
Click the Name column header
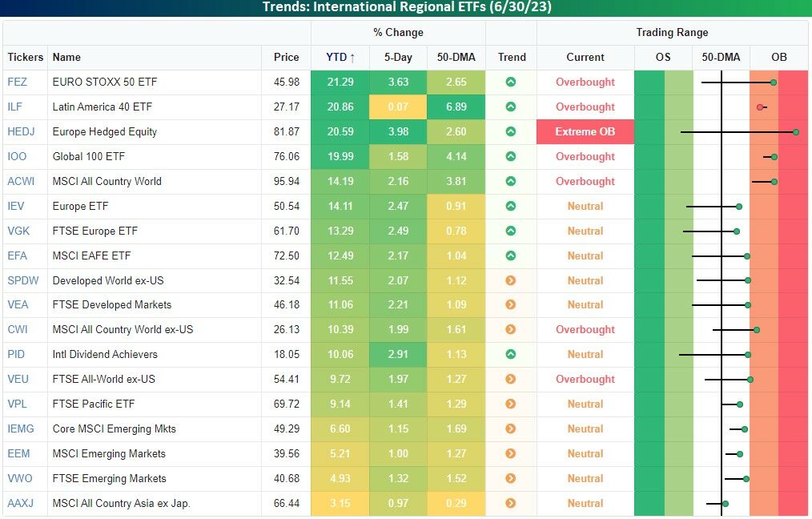[x=66, y=57]
